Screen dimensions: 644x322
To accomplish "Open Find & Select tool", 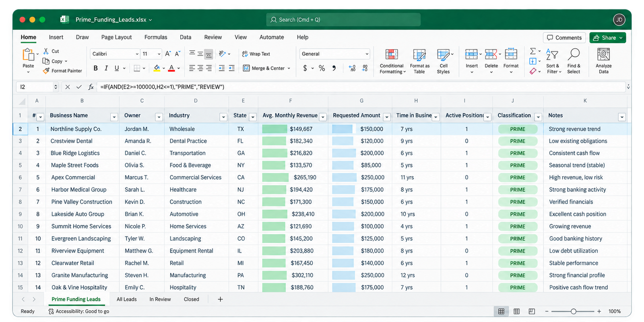I will (x=574, y=61).
